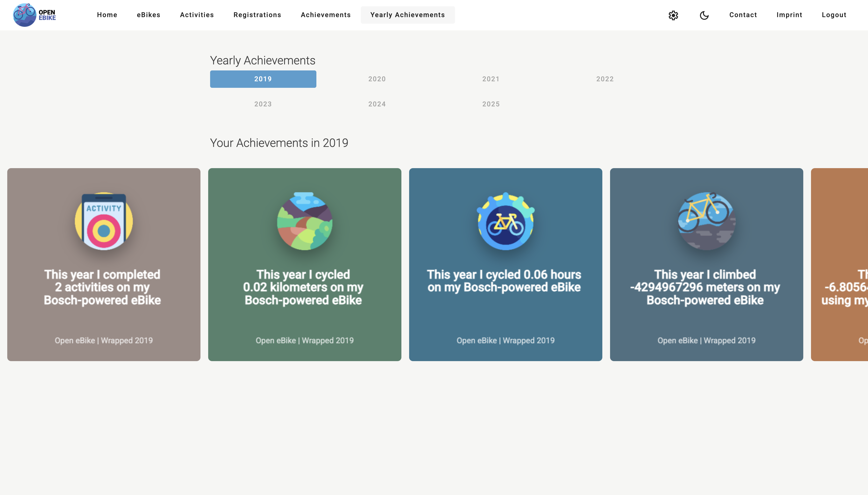
Task: View the Imprint page
Action: 789,15
